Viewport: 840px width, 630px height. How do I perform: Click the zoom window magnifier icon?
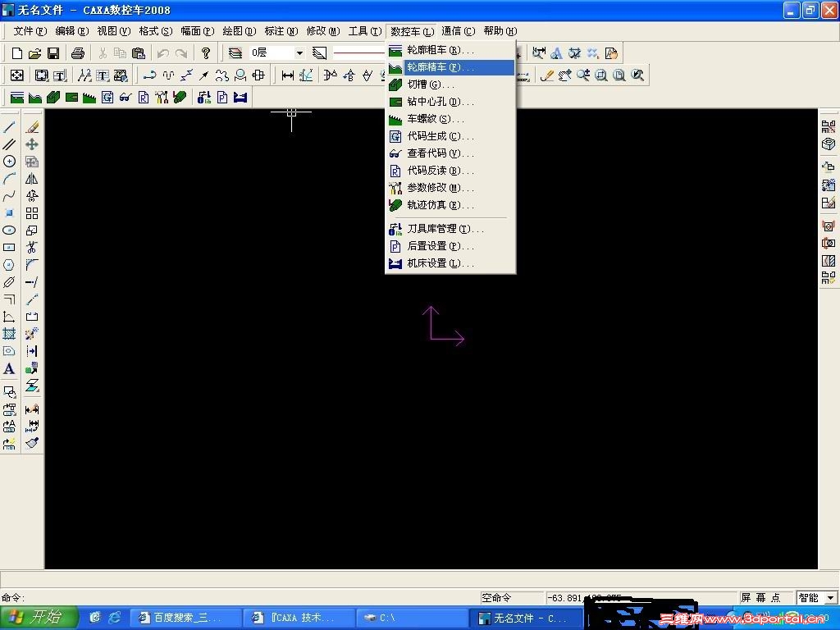(601, 75)
